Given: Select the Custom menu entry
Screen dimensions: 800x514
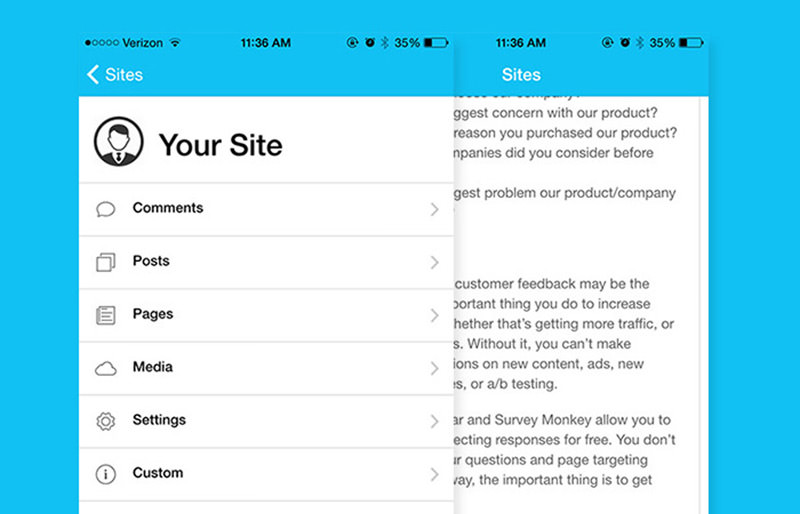Looking at the screenshot, I should (x=266, y=475).
